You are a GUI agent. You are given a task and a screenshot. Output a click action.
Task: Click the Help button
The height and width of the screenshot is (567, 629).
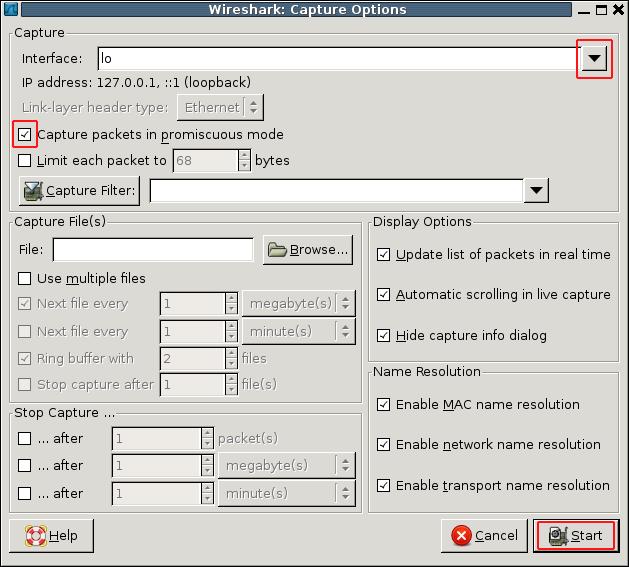click(x=51, y=536)
